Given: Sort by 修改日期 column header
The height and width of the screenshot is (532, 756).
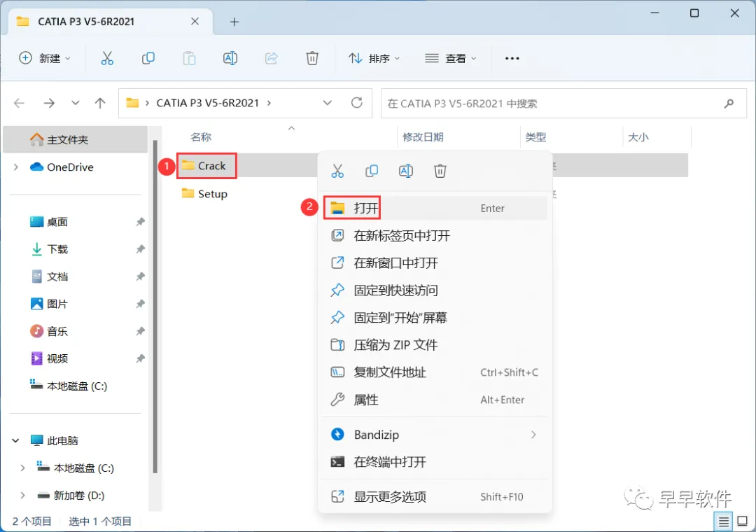Looking at the screenshot, I should tap(423, 137).
